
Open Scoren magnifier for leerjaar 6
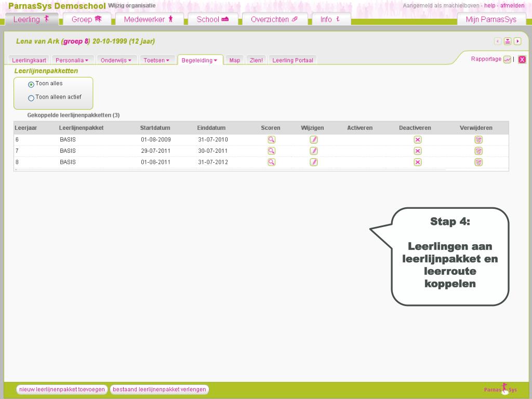tap(271, 139)
